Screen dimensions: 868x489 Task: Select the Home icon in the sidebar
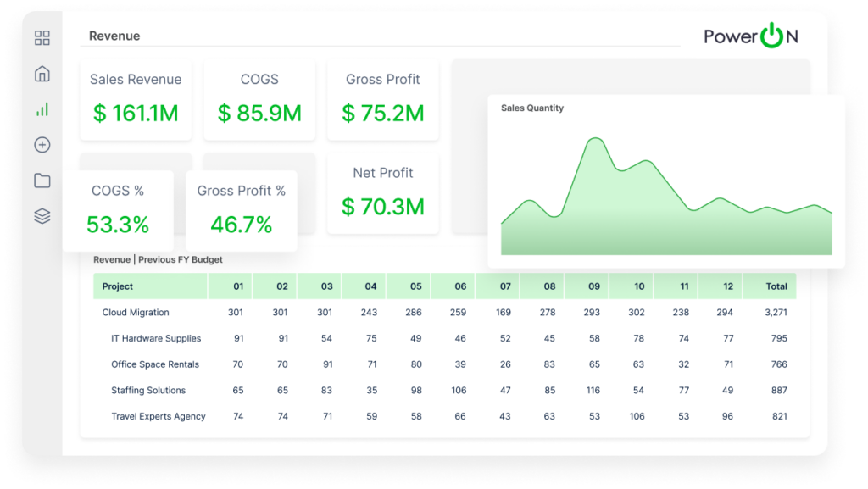click(42, 74)
